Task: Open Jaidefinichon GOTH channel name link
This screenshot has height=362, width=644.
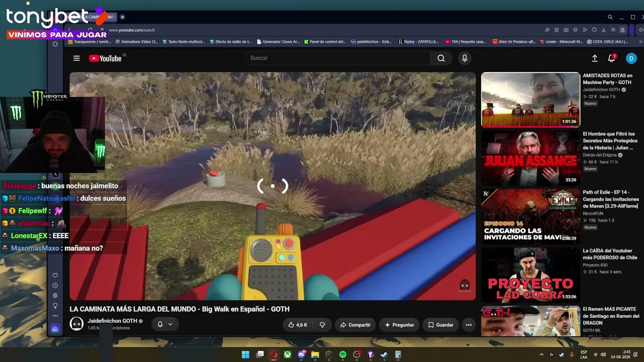Action: click(112, 321)
